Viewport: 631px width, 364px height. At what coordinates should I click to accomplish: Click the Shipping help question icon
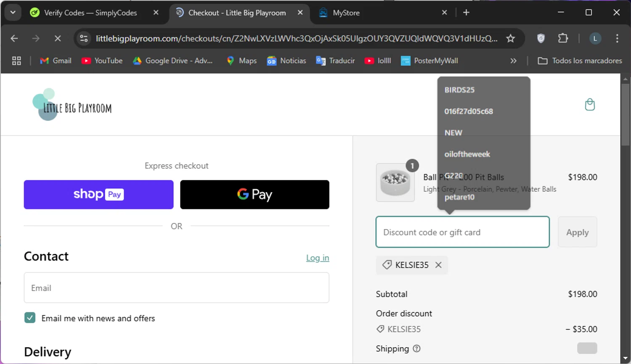[416, 348]
